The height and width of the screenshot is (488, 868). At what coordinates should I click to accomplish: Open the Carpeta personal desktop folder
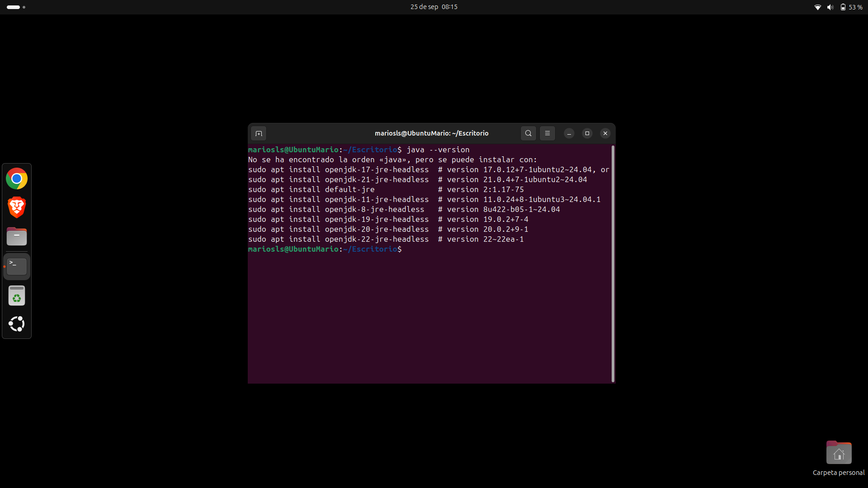839,458
